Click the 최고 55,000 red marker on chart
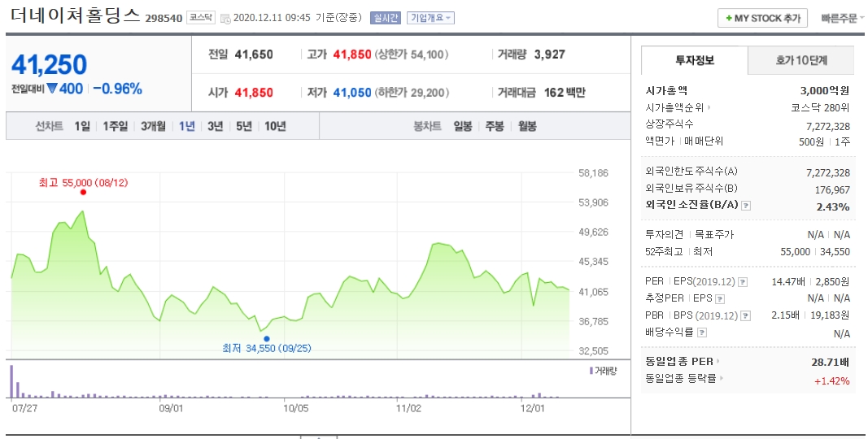Image resolution: width=868 pixels, height=439 pixels. [x=83, y=193]
